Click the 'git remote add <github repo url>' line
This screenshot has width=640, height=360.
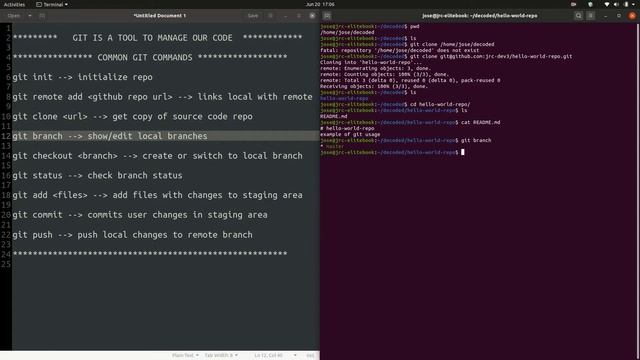[x=162, y=97]
